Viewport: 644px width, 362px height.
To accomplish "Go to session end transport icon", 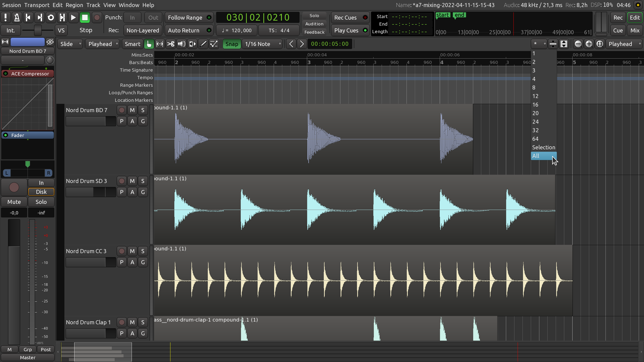I will point(39,18).
